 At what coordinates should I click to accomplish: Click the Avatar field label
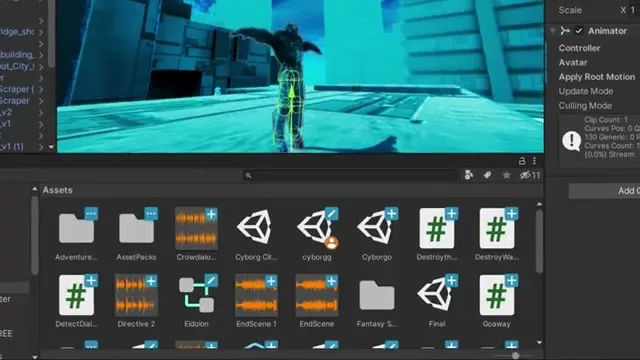pyautogui.click(x=573, y=62)
